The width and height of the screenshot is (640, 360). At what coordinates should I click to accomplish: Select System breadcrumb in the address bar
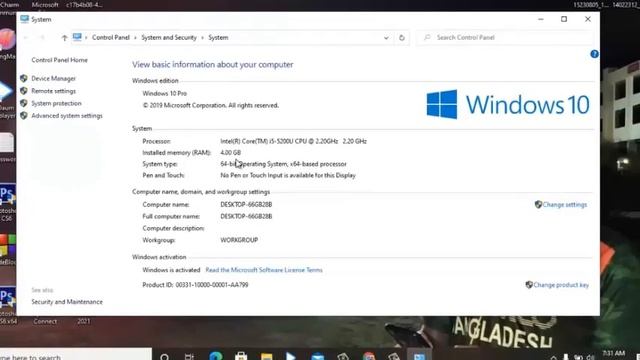coord(218,38)
